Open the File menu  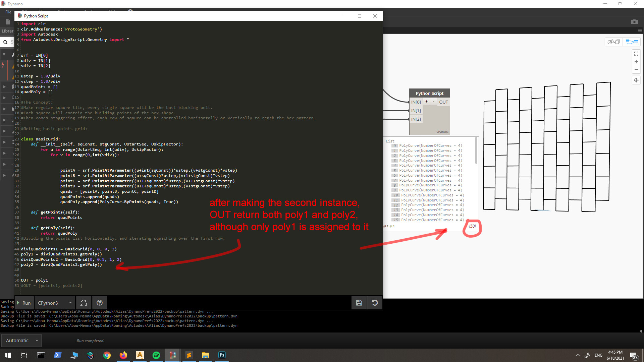pyautogui.click(x=8, y=12)
